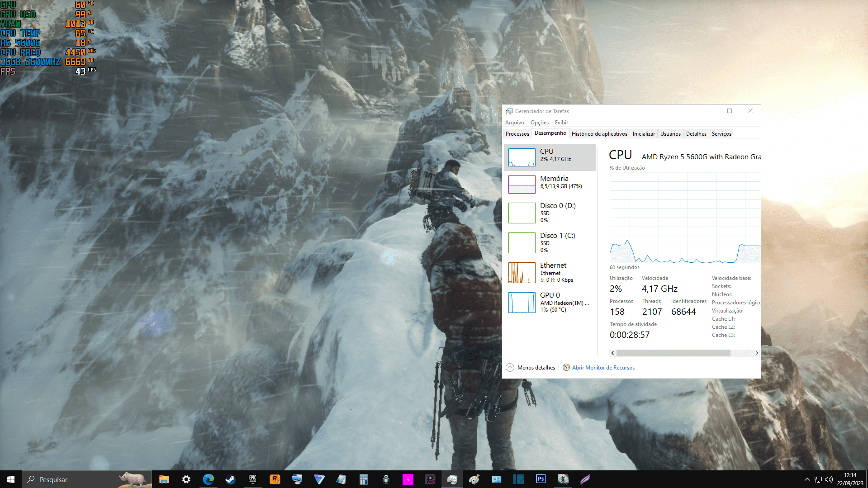Click the AMD Ryzen 5 5600G heading
This screenshot has height=488, width=868.
tap(701, 157)
